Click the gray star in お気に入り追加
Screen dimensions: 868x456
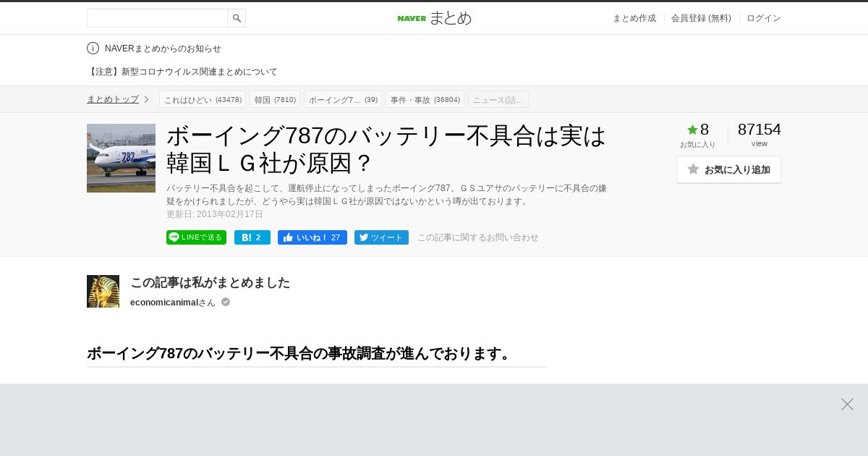(693, 169)
